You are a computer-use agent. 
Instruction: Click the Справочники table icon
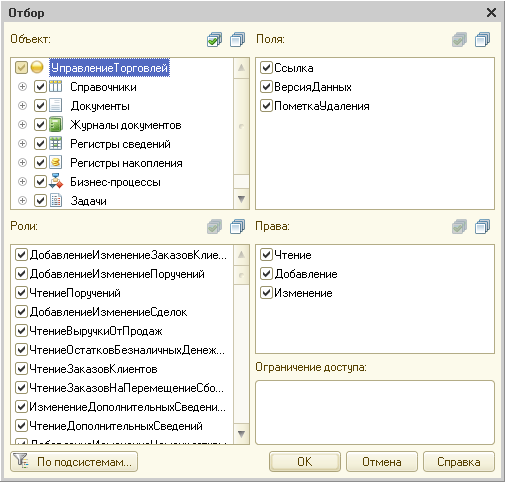(x=56, y=87)
